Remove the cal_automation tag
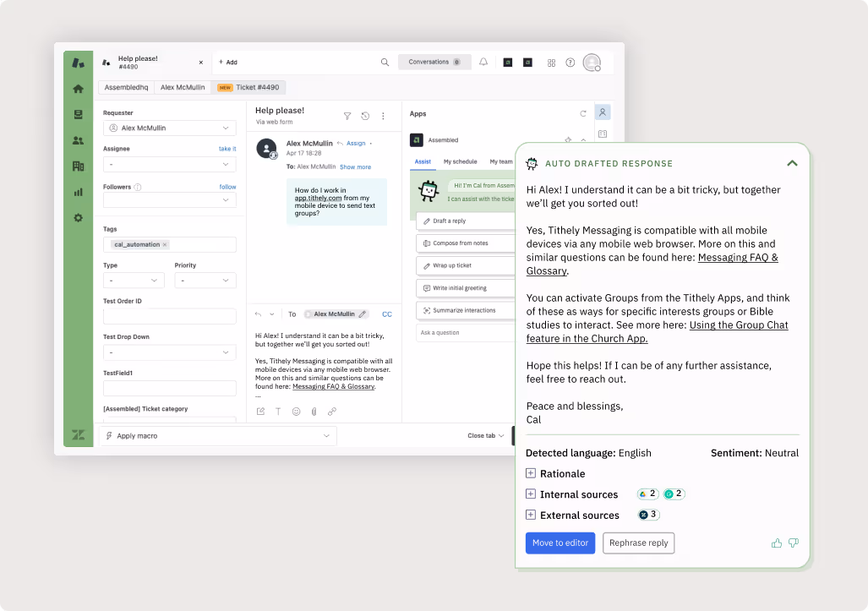This screenshot has height=611, width=868. click(x=165, y=244)
